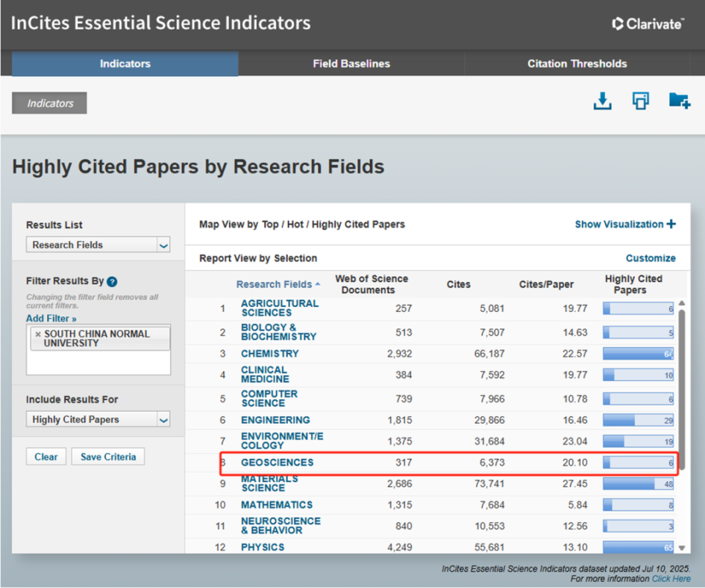This screenshot has width=705, height=588.
Task: Open the Results List Research Fields dropdown
Action: click(98, 245)
